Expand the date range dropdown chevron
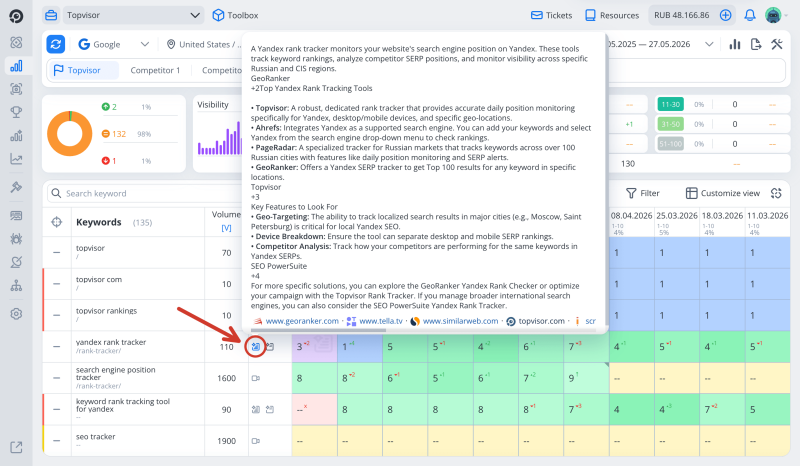This screenshot has height=466, width=800. tap(709, 44)
